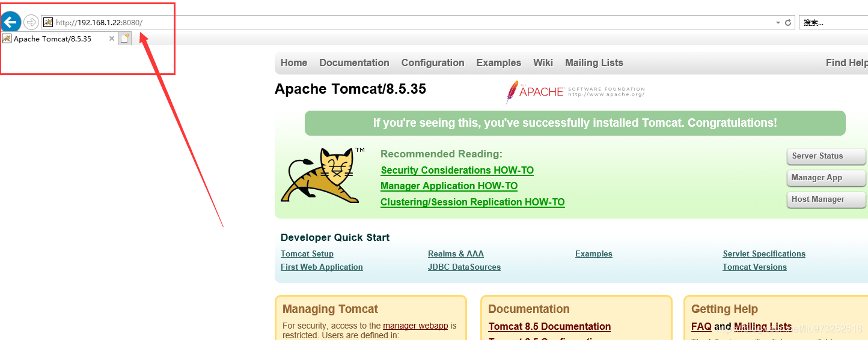Open the First Web Application link
868x340 pixels.
[322, 267]
